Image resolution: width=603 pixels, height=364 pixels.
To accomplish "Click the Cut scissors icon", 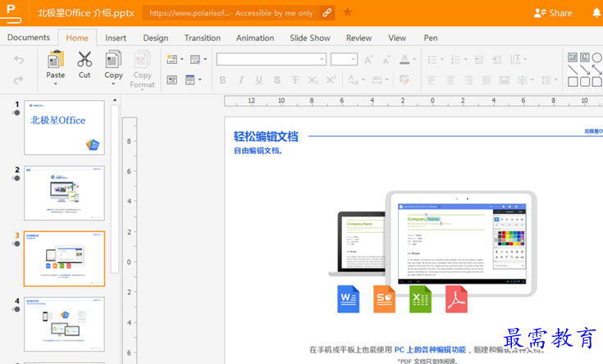I will pos(85,60).
